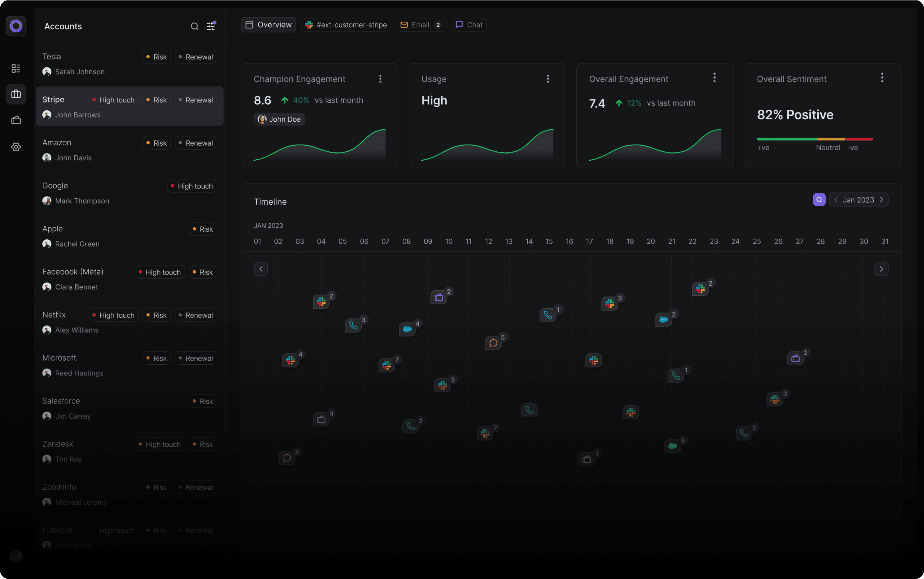Open the accounts filter sliders icon
924x579 pixels.
tap(211, 26)
